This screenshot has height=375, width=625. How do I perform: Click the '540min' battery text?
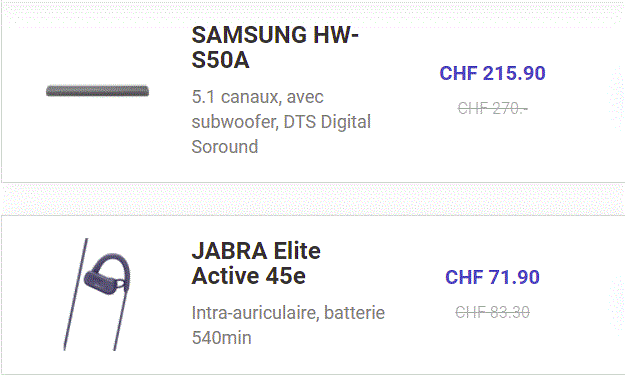[x=221, y=338]
